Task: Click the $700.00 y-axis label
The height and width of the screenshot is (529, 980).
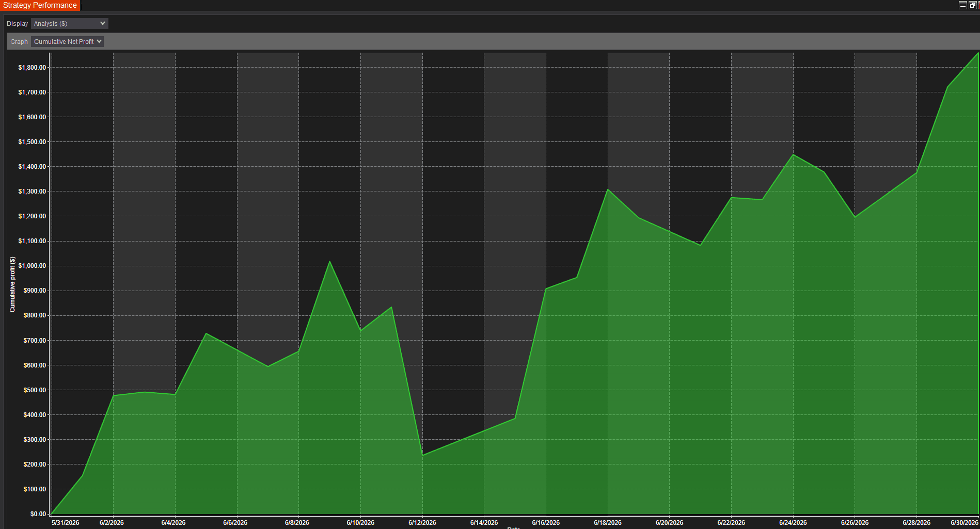Action: pos(35,341)
